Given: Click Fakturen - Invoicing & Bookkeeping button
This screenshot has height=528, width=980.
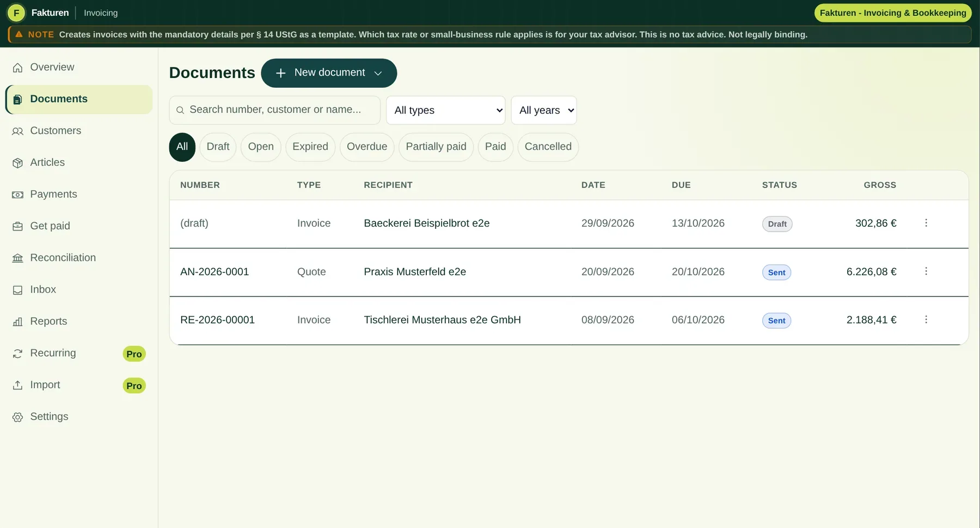Looking at the screenshot, I should (x=893, y=13).
